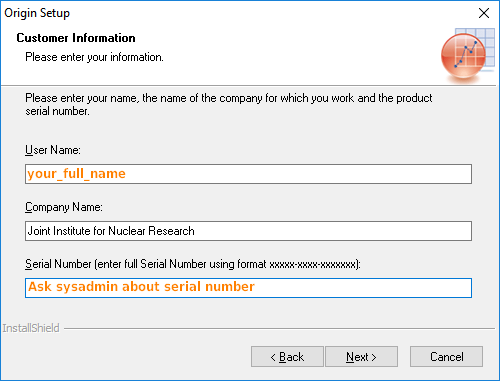This screenshot has height=381, width=500.
Task: Click the Company Name input field
Action: coord(248,231)
